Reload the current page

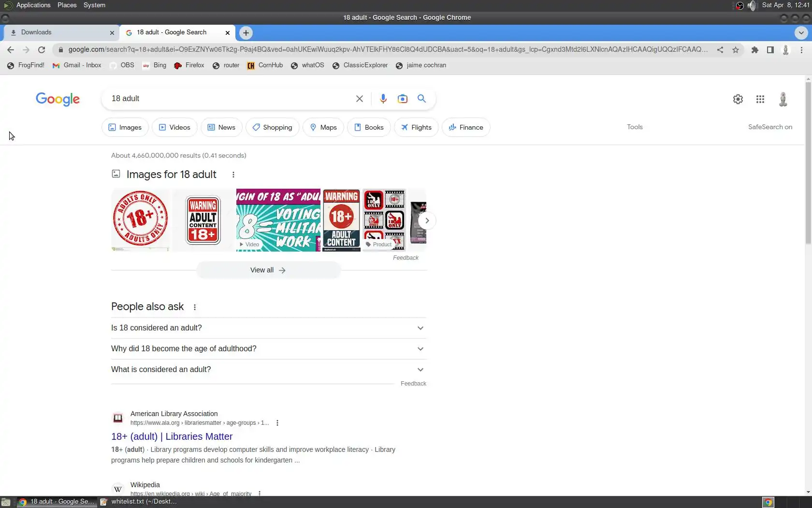pyautogui.click(x=42, y=50)
